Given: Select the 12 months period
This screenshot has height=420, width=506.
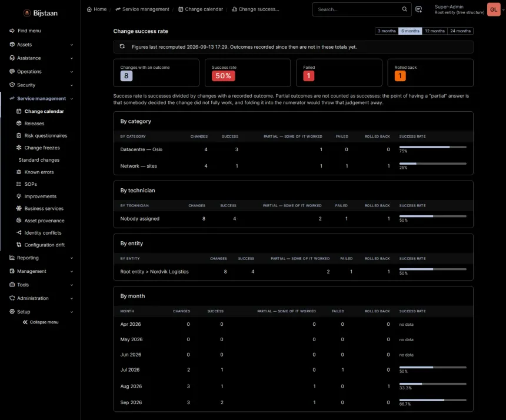Looking at the screenshot, I should point(435,31).
